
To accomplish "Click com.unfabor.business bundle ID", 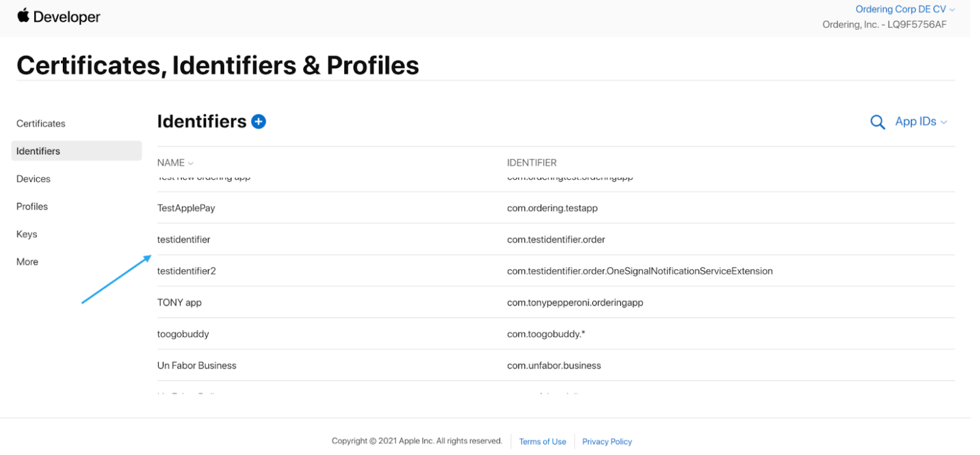I will pos(554,365).
